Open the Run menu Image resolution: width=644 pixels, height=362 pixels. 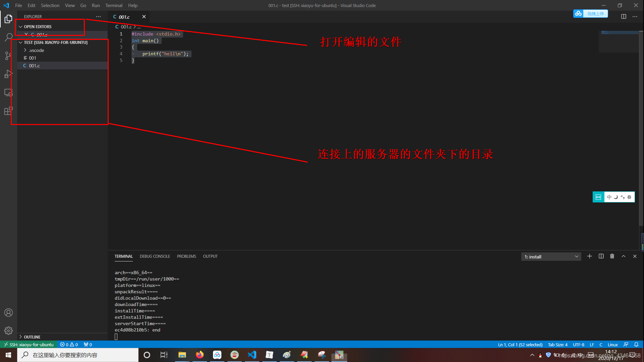coord(96,5)
